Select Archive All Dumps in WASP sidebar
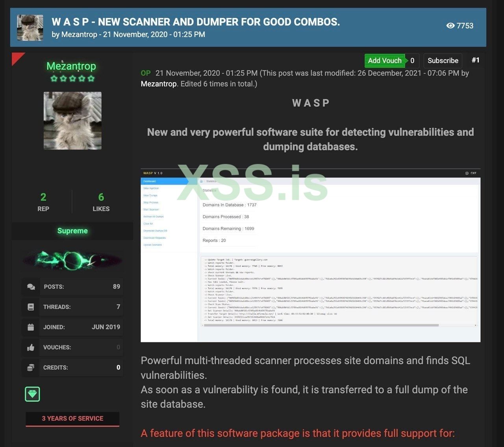 (154, 217)
